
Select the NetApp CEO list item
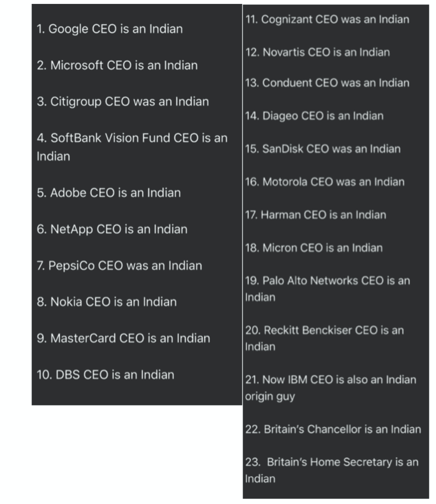pos(112,229)
